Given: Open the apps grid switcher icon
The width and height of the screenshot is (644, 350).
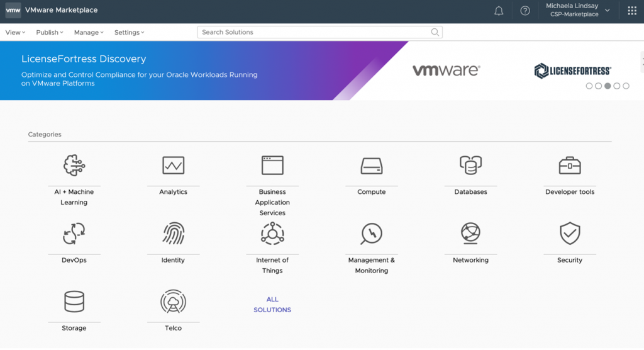Looking at the screenshot, I should [632, 11].
